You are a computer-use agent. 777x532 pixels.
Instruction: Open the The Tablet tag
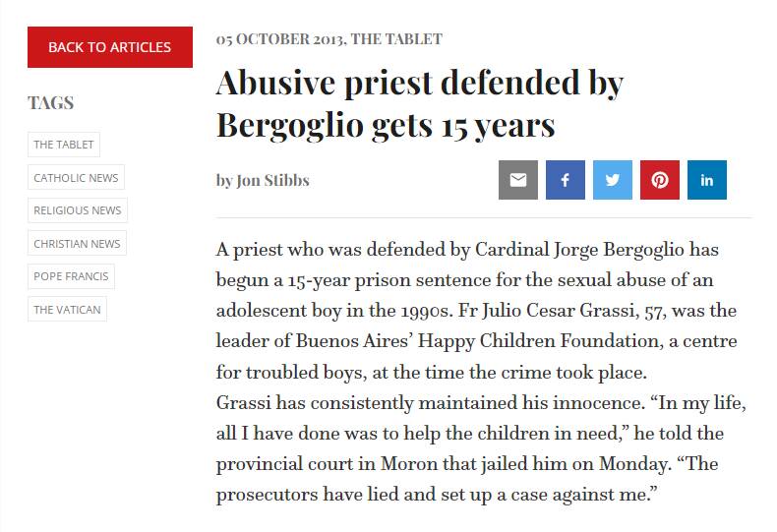pos(64,145)
